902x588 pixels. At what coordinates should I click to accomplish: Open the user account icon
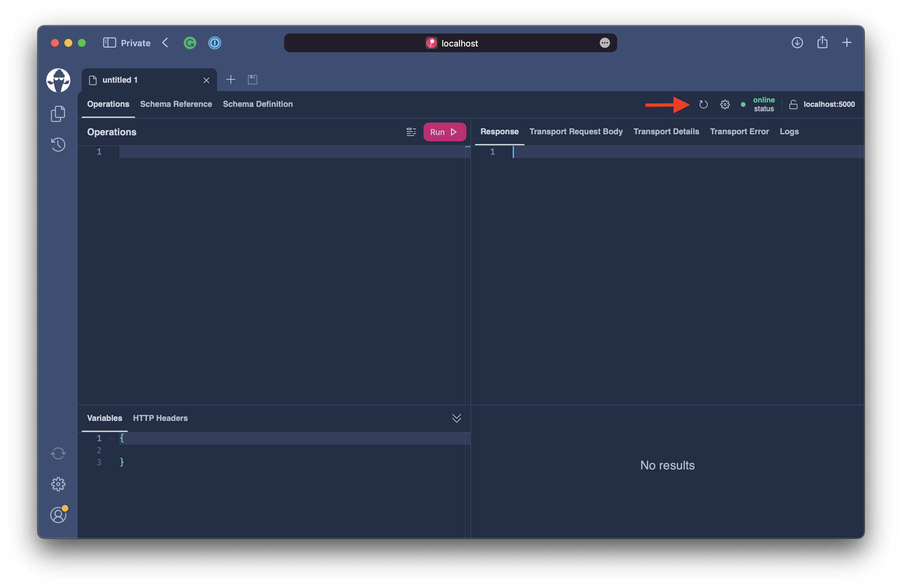[x=58, y=514]
